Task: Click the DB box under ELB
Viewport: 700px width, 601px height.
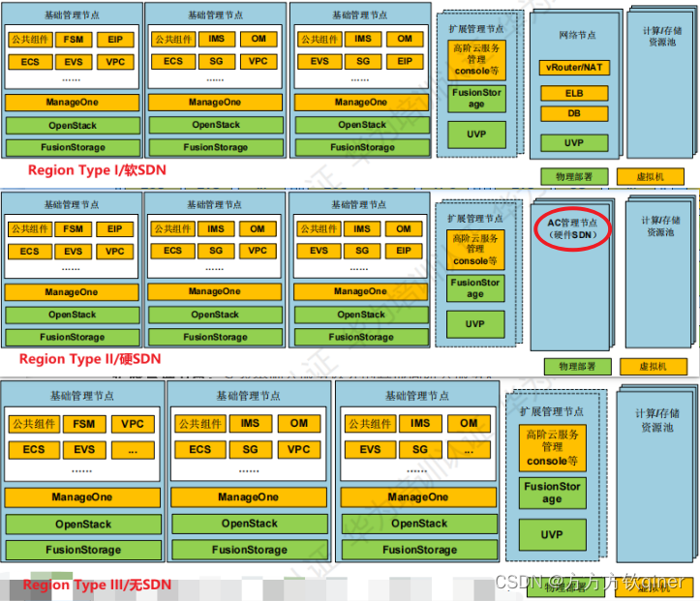Action: click(x=574, y=114)
